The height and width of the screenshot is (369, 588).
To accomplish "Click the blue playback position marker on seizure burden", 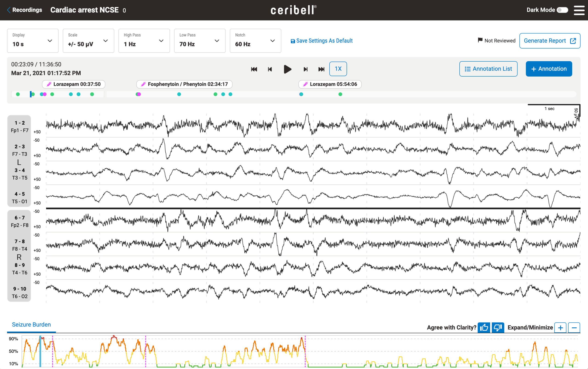I will (x=40, y=352).
